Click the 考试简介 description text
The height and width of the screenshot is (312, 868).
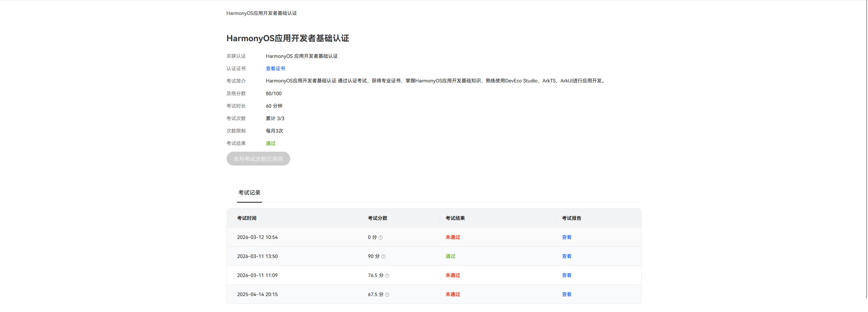point(436,81)
